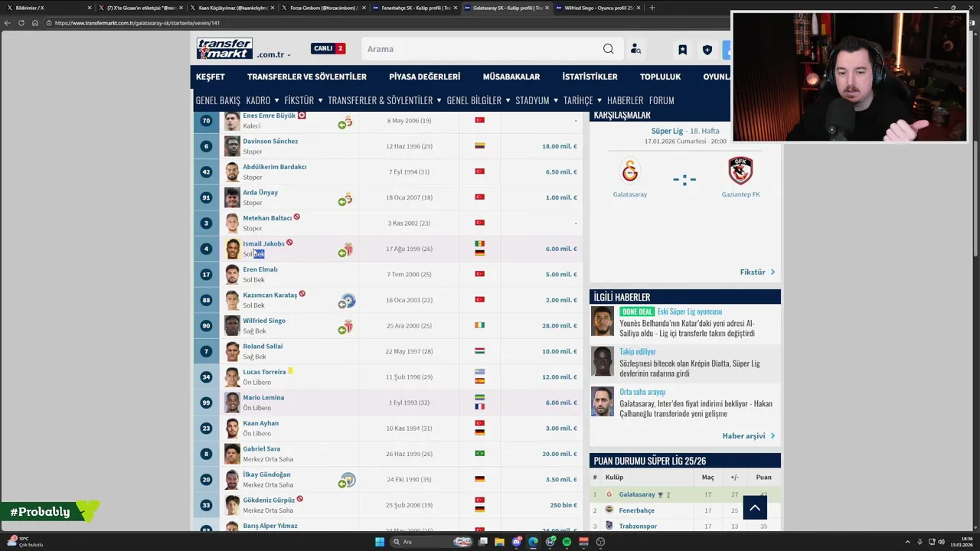Open the Transfermarkt logo home link
980x551 pixels.
click(224, 48)
